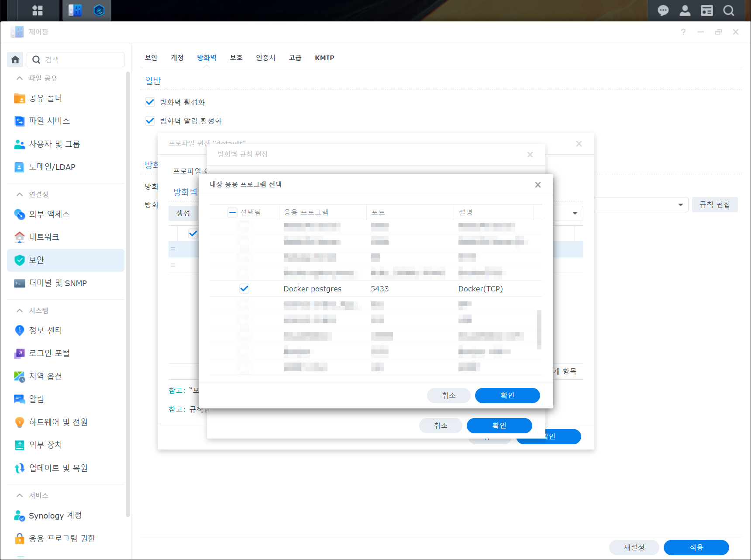Switch to the 고급 tab
Viewport: 751px width, 560px height.
click(295, 58)
